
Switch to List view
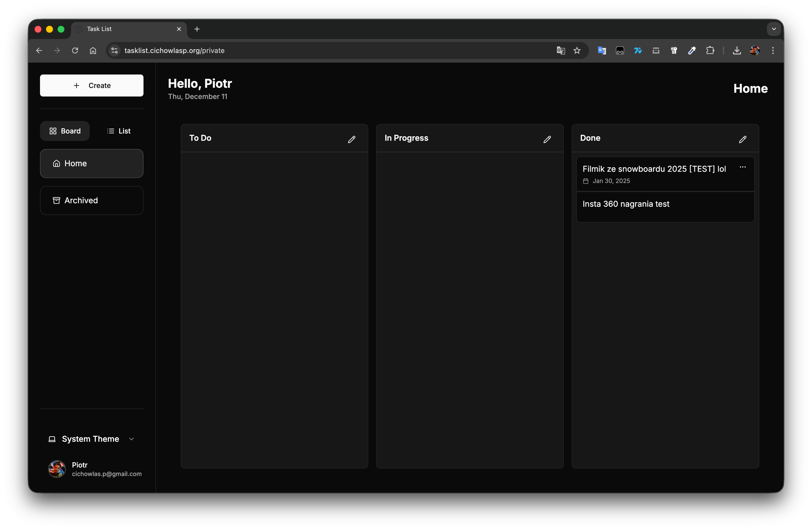click(x=118, y=131)
